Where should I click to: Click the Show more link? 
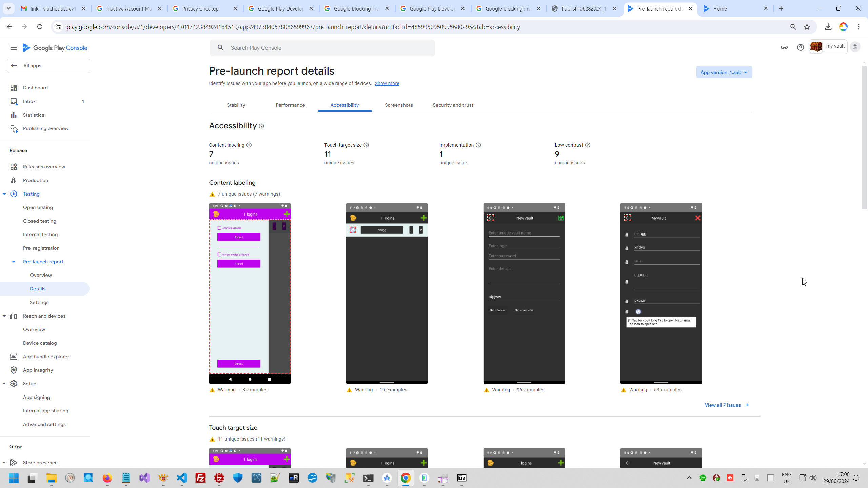click(x=387, y=83)
